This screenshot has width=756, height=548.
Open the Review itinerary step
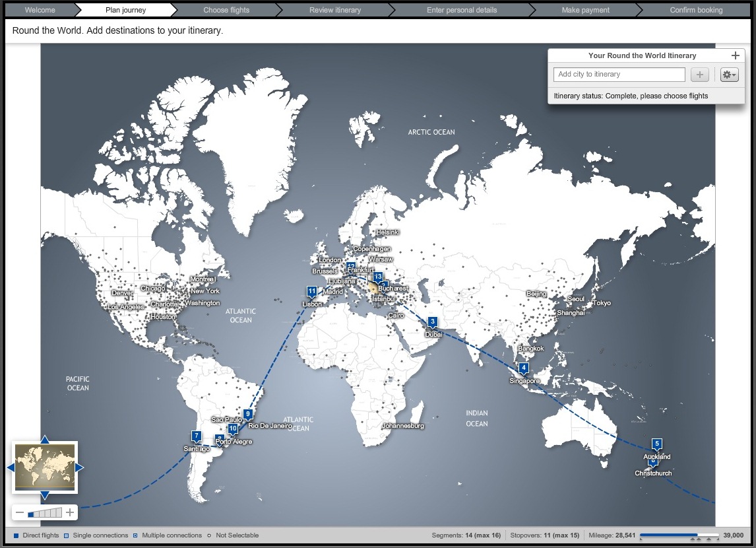335,10
